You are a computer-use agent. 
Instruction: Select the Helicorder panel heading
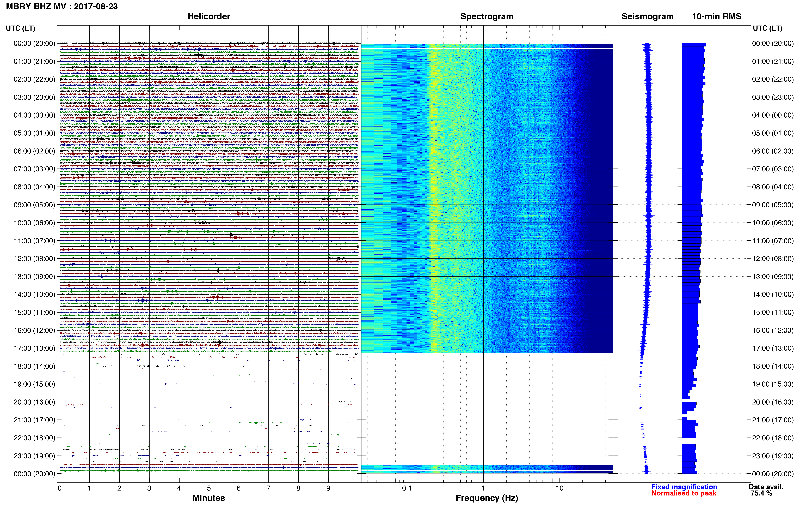(209, 16)
